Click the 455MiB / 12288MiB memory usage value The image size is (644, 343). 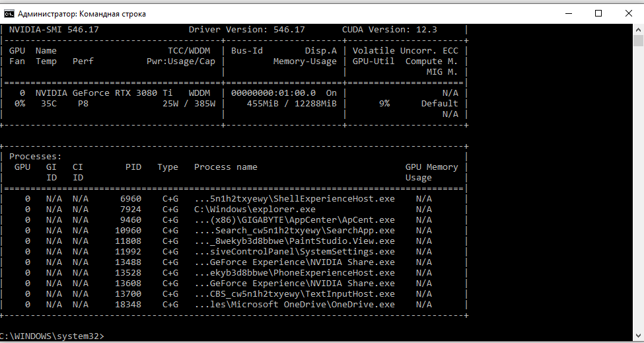coord(291,103)
